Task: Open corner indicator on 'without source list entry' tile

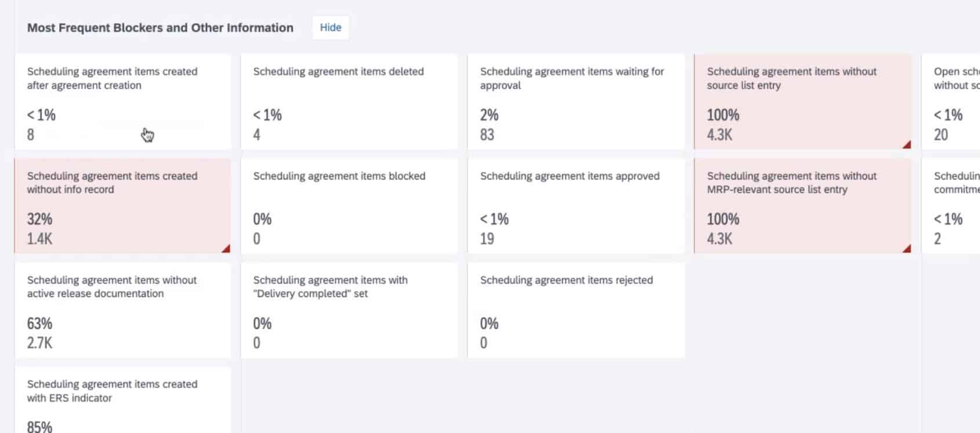Action: coord(907,145)
